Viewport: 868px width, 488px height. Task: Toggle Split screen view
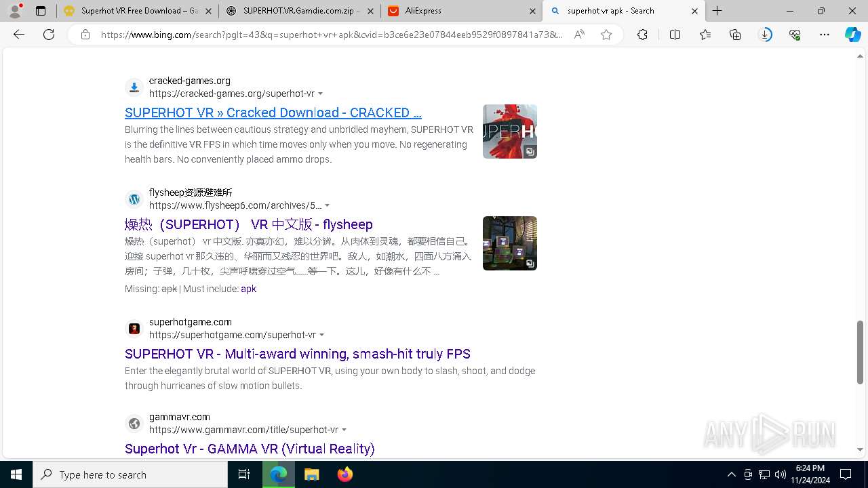pos(675,35)
